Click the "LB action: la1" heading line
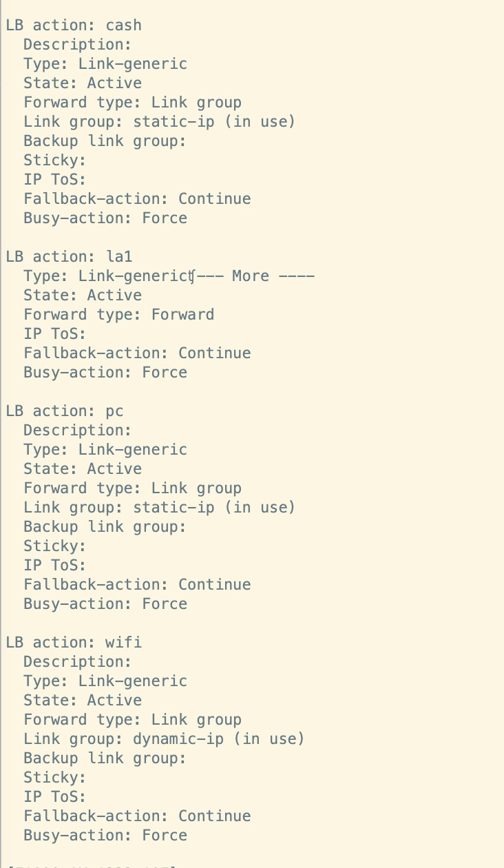 [x=69, y=257]
